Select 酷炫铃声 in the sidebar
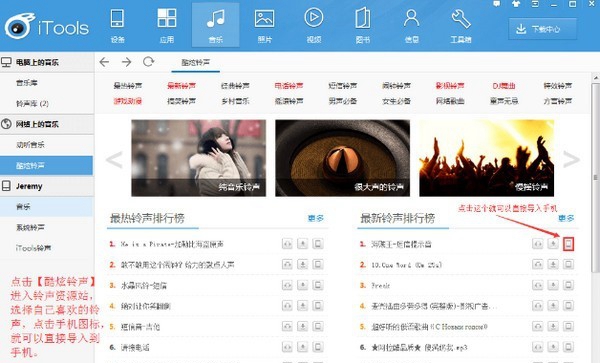This screenshot has width=600, height=363. click(x=46, y=166)
